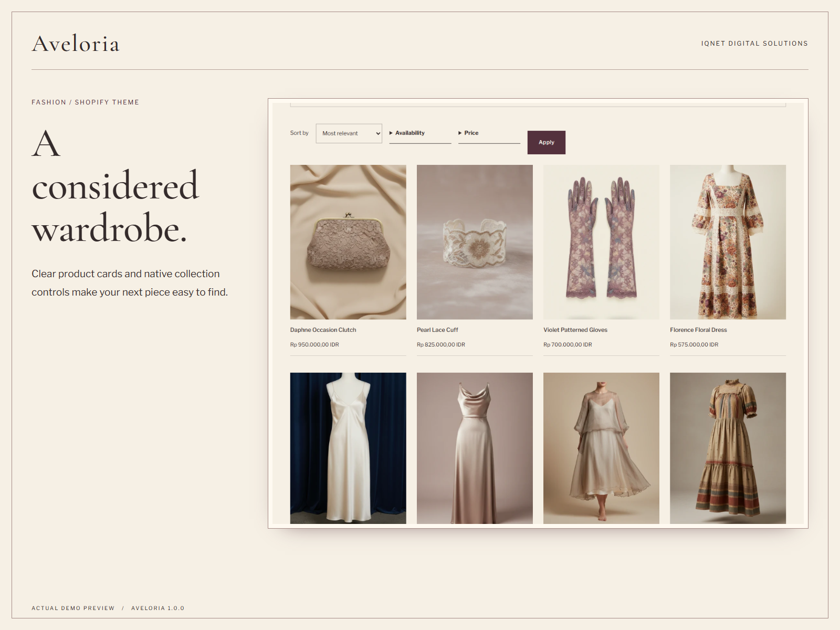Click the Violet Patterned Gloves title link

coord(575,330)
